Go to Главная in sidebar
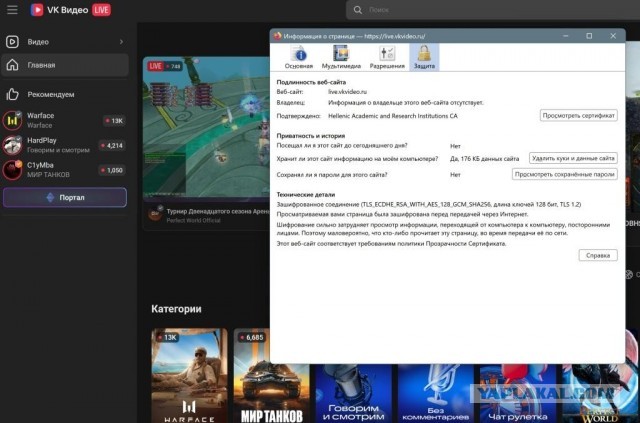Image resolution: width=640 pixels, height=423 pixels. point(64,65)
